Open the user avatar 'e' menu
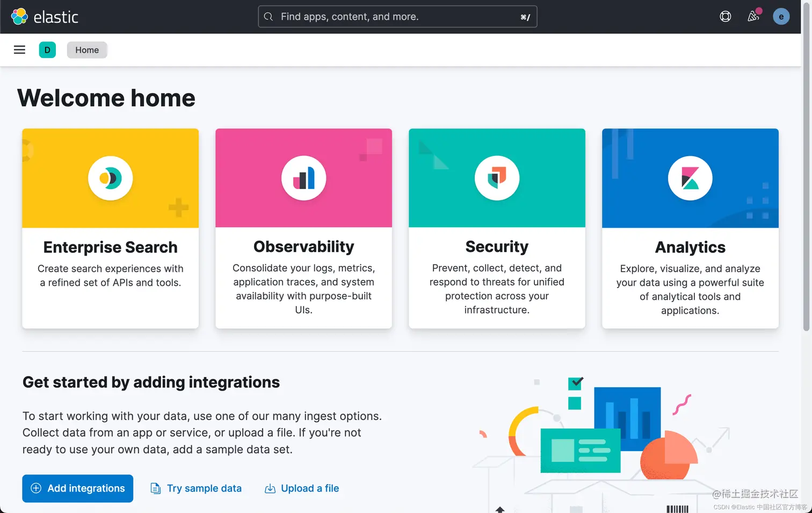 tap(781, 17)
